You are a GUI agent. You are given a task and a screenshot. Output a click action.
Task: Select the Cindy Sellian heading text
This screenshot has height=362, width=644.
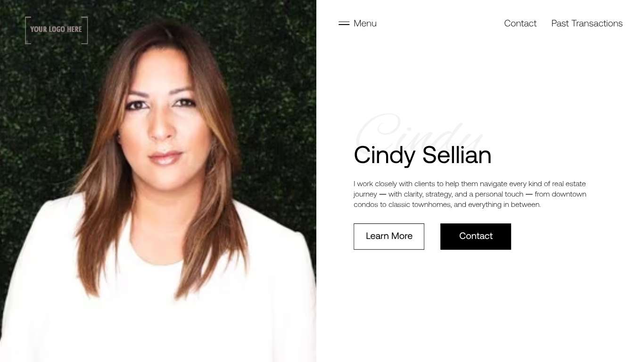pos(422,155)
